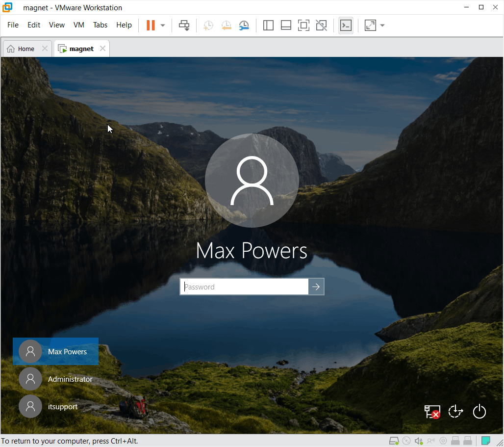Expand the stretch guest dropdown arrow
Image resolution: width=504 pixels, height=447 pixels.
click(x=382, y=26)
